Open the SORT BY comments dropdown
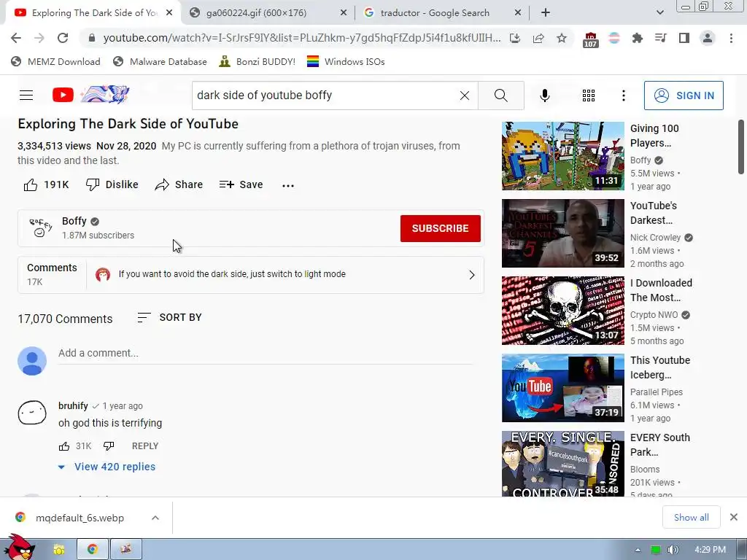747x560 pixels. (169, 317)
